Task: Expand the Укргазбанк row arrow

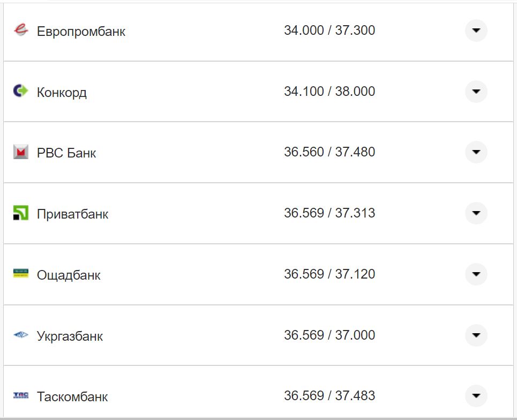Action: tap(476, 335)
